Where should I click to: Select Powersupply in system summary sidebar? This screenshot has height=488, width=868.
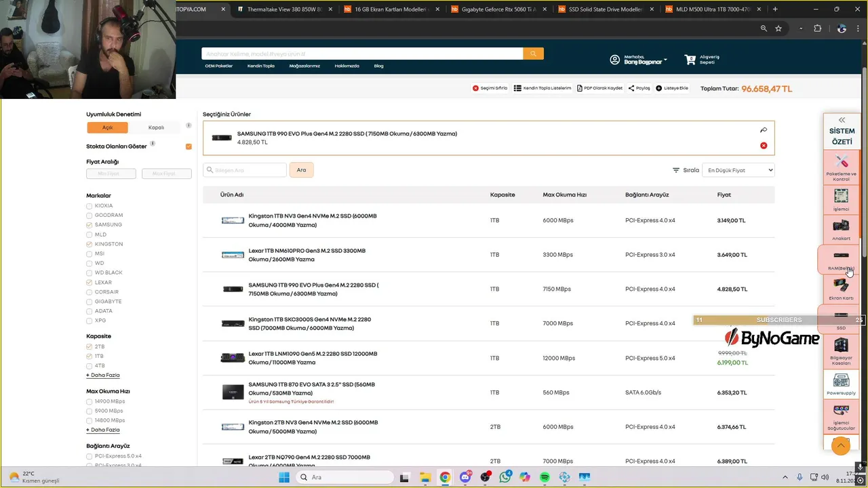pos(842,384)
